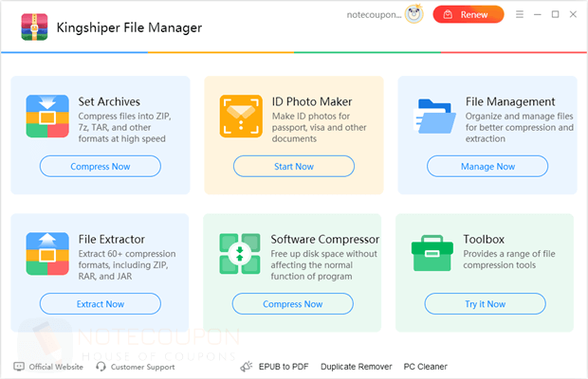Screen dimensions: 588x379
Task: Click description 'Extract 60+ compression formats'
Action: point(127,264)
